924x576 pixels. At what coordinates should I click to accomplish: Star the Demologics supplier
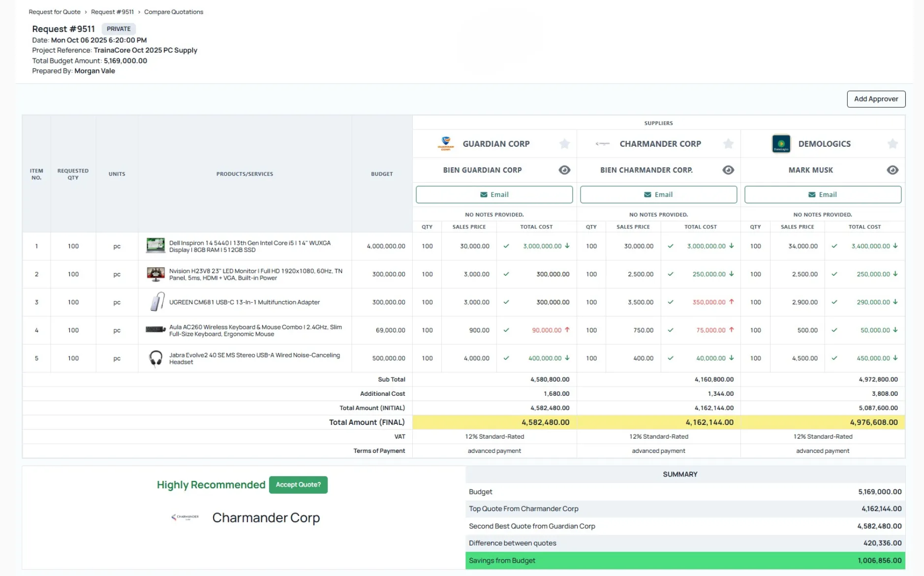pyautogui.click(x=893, y=144)
